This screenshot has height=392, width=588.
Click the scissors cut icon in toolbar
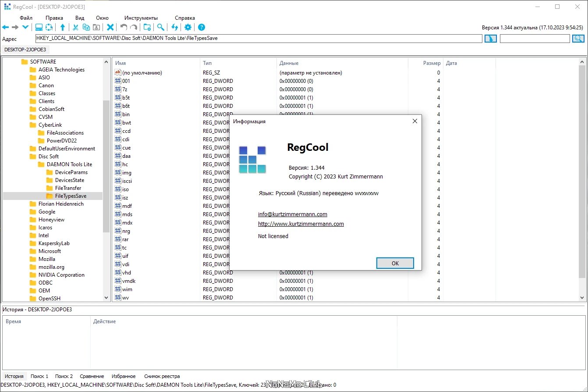(75, 27)
